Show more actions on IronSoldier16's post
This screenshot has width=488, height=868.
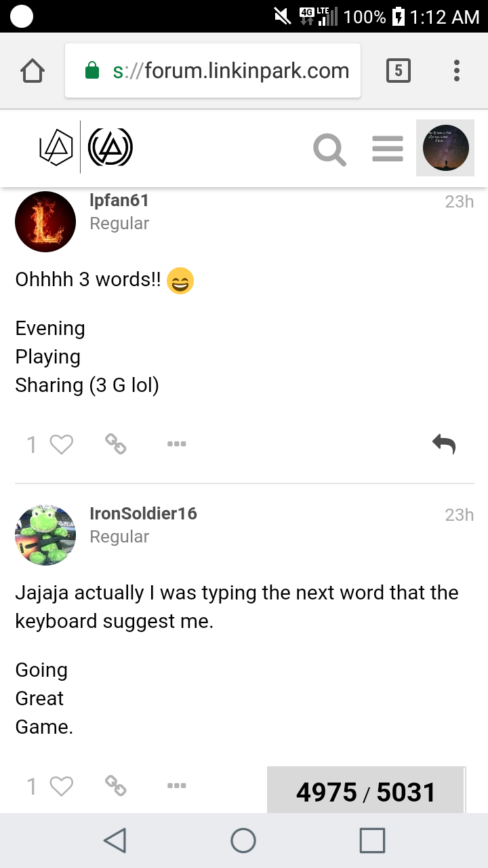pyautogui.click(x=176, y=785)
